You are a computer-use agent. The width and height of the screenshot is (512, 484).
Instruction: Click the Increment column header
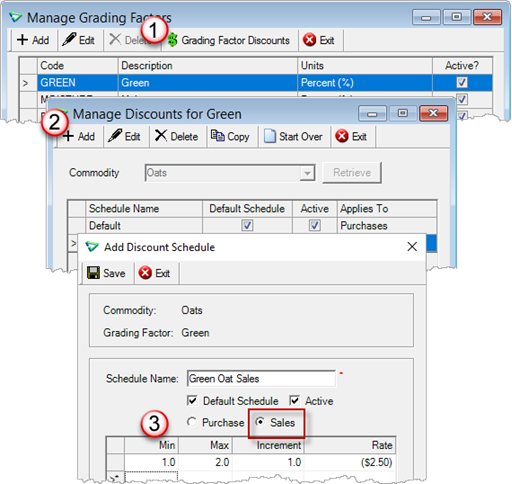[268, 445]
